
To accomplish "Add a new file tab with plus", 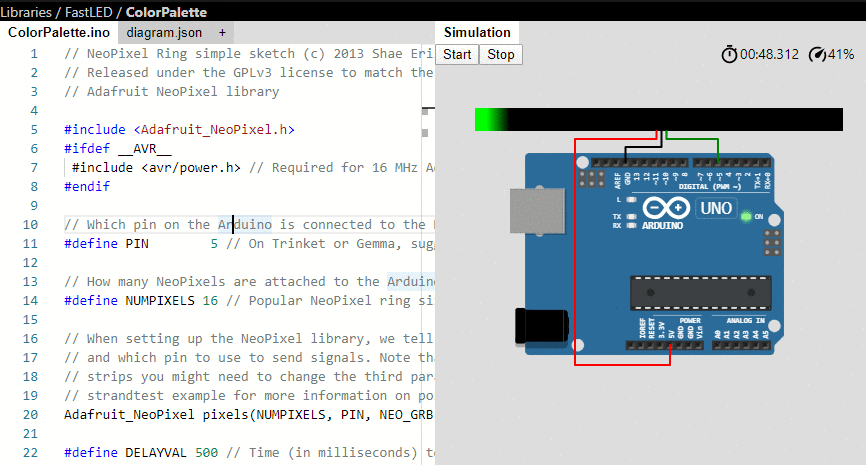I will [x=222, y=32].
